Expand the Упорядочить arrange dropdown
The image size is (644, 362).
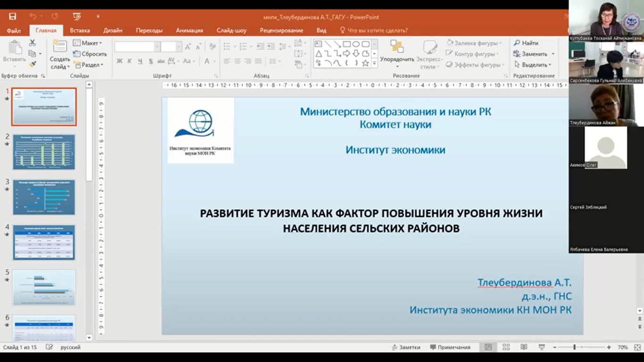(x=397, y=59)
